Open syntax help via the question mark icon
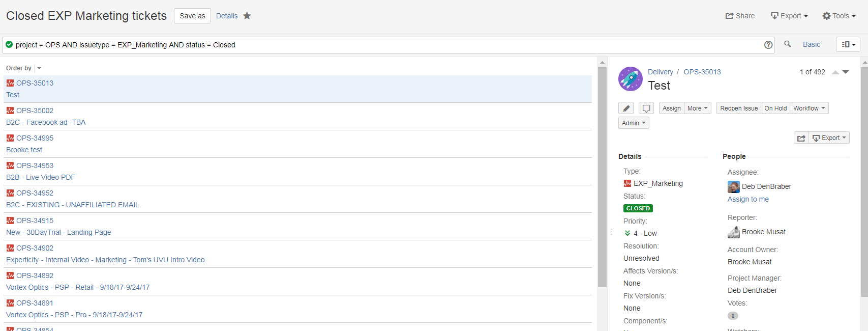Image resolution: width=868 pixels, height=331 pixels. 768,45
